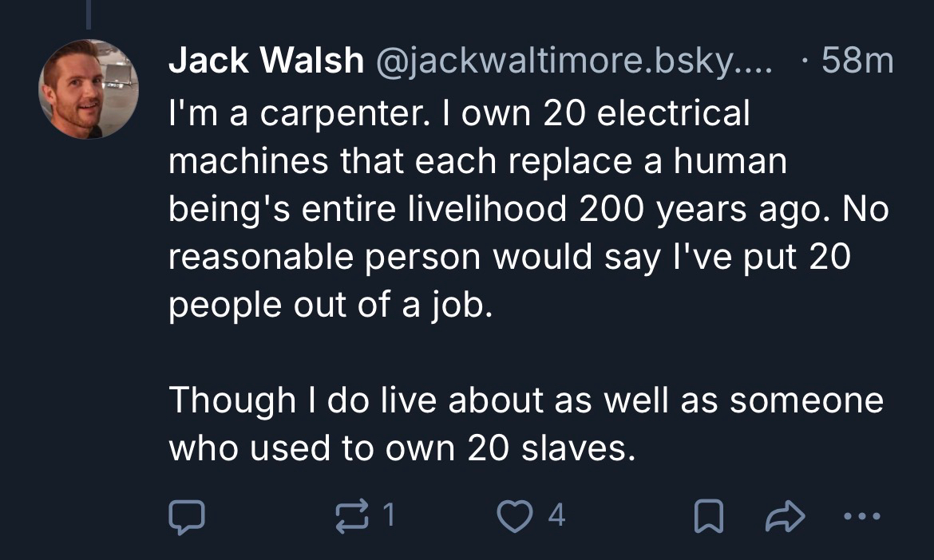Repost Jack Walsh's post
Viewport: 934px width, 560px height.
(354, 516)
